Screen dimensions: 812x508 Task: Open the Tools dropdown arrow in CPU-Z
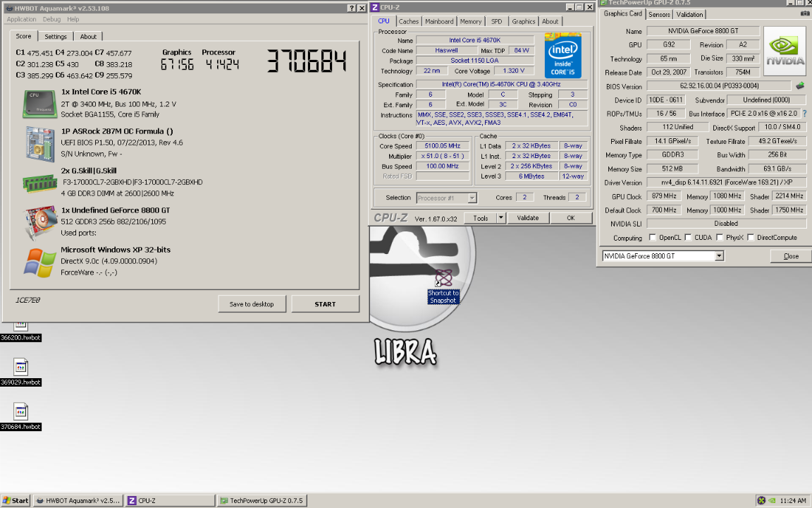pos(500,218)
